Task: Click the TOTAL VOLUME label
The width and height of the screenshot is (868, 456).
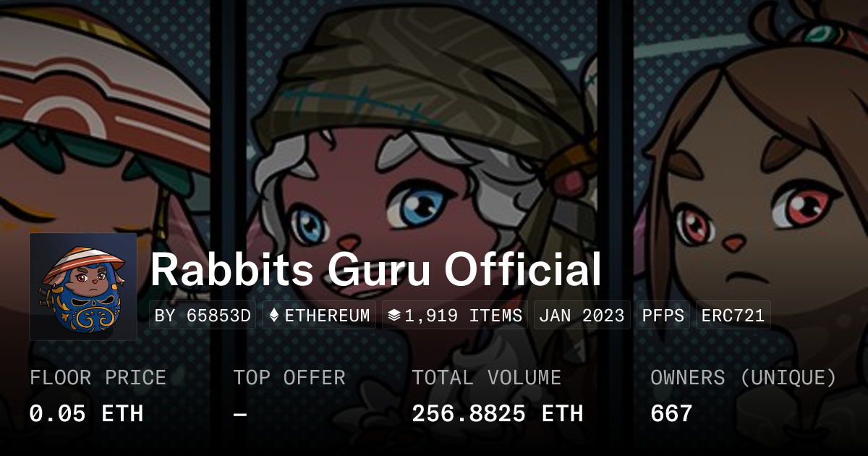Action: pos(487,378)
